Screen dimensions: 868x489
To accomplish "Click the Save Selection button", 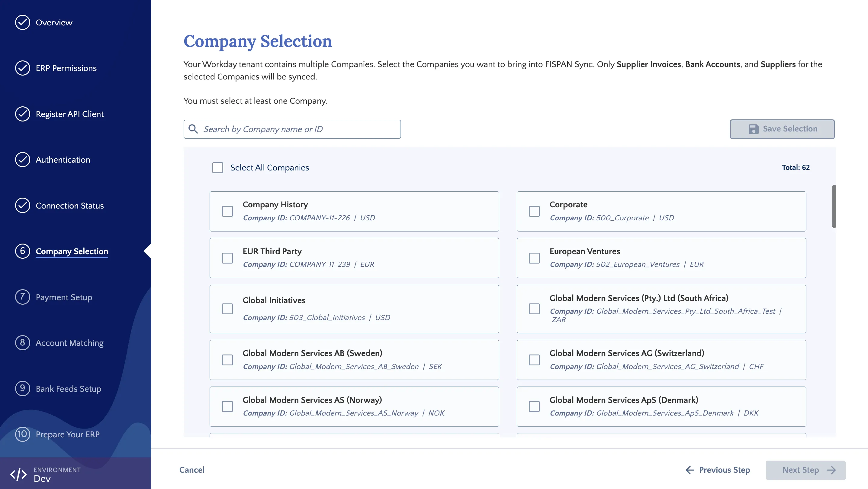I will (x=782, y=129).
